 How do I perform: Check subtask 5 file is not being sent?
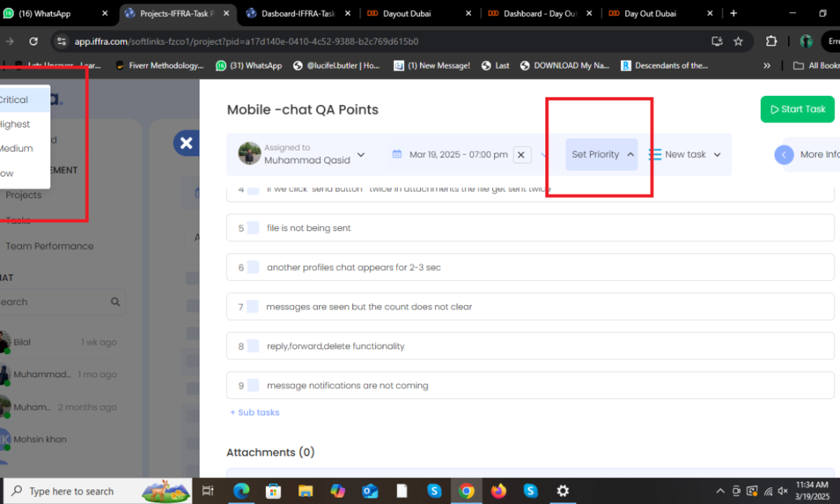[253, 228]
